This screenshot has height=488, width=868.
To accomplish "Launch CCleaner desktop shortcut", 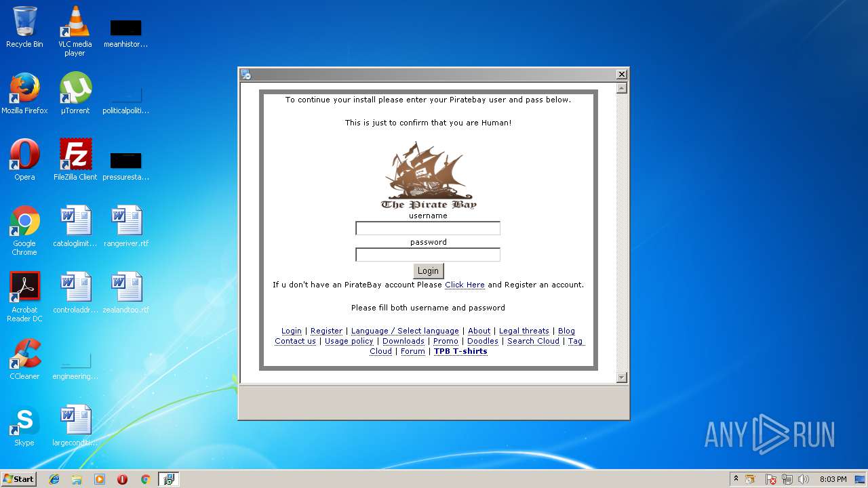I will (24, 359).
